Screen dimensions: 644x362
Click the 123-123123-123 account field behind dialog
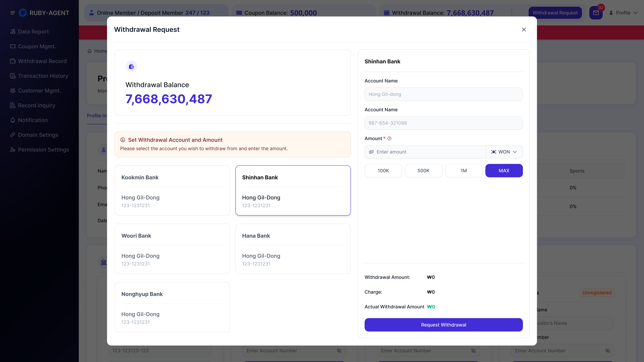coord(160,350)
